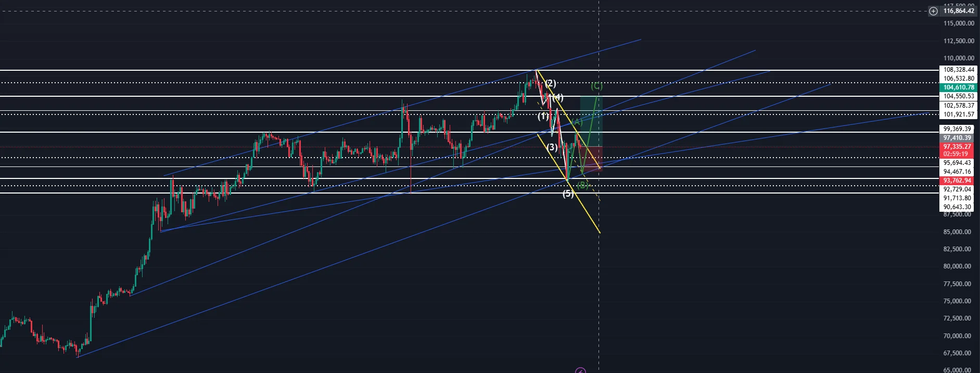Click the 110,000.00 axis tick
980x373 pixels.
coord(959,58)
